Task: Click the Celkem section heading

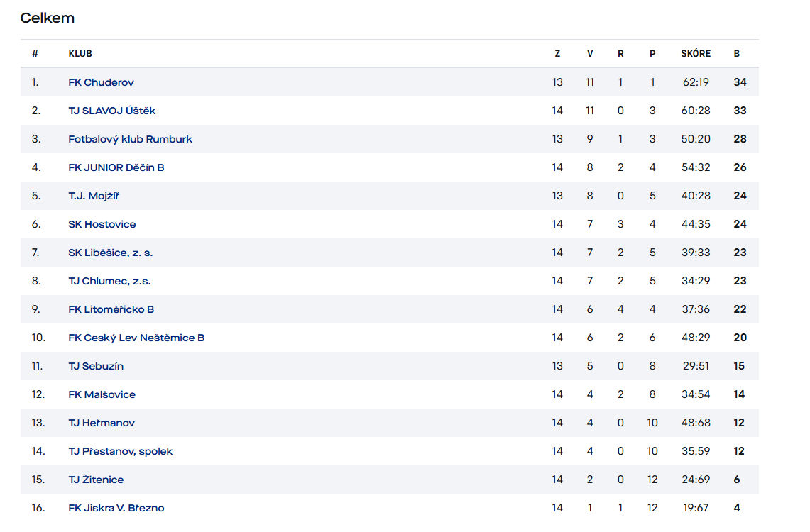Action: [47, 18]
